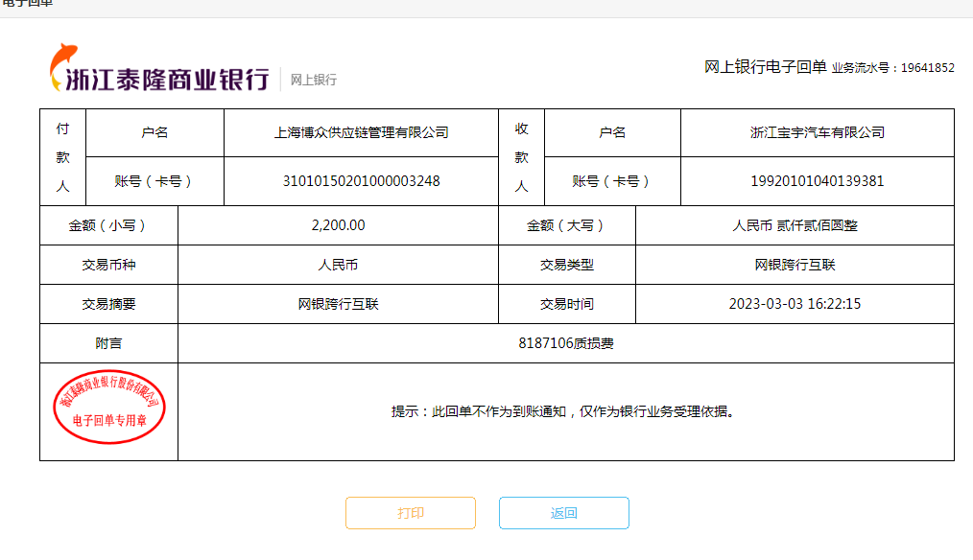Click the transaction time 2023-03-03 16:22:15

point(795,304)
